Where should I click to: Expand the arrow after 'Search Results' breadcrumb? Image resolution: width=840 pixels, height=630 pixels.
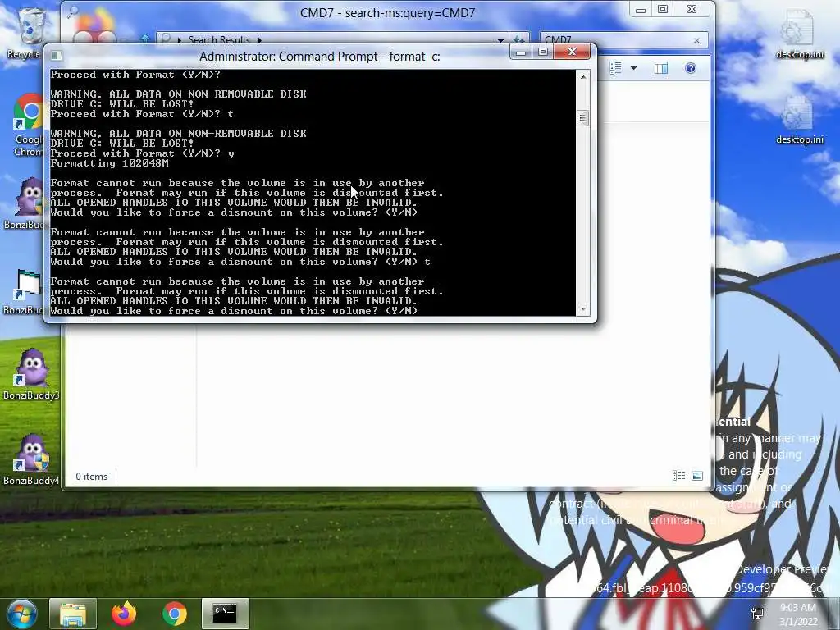260,40
